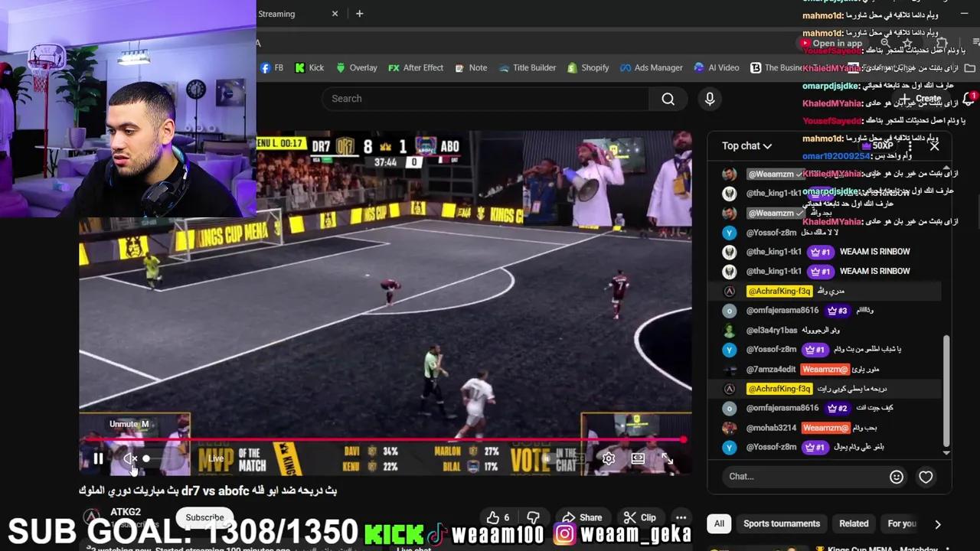Image resolution: width=980 pixels, height=551 pixels.
Task: Open in app button in address bar
Action: pyautogui.click(x=831, y=44)
